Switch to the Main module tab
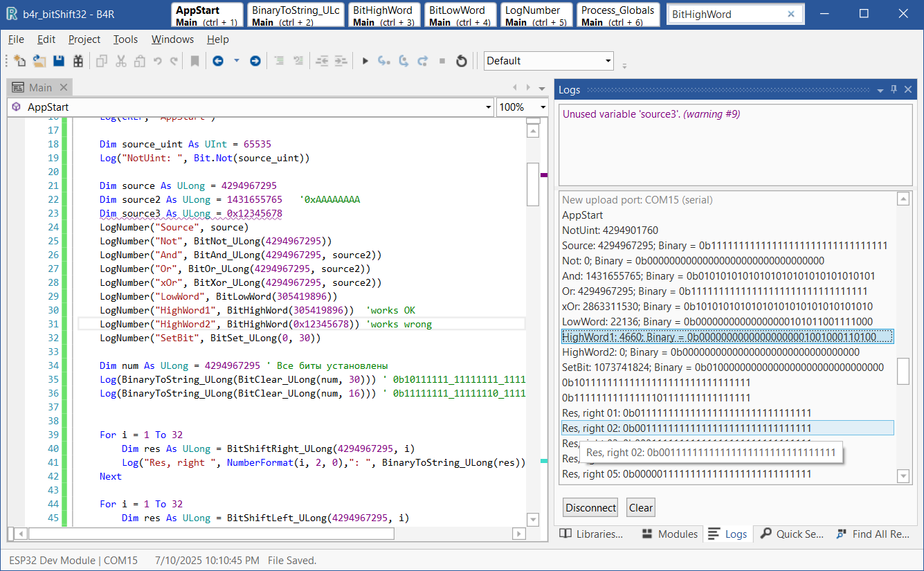924x571 pixels. click(40, 88)
